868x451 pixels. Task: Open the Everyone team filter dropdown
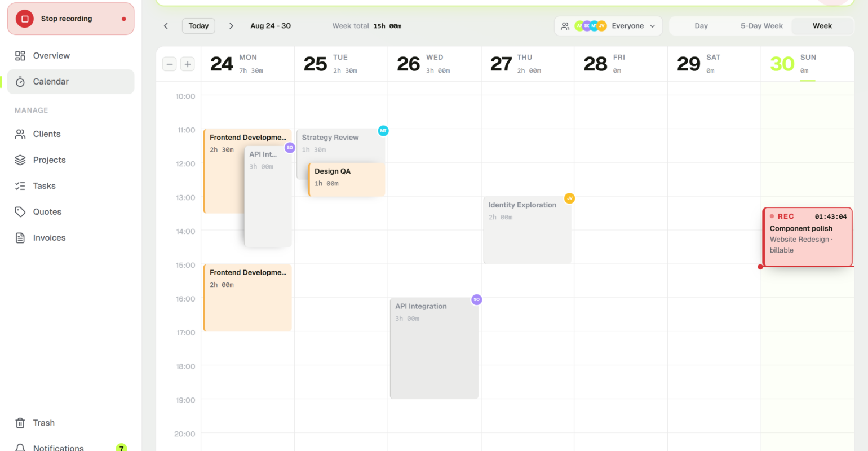(609, 26)
